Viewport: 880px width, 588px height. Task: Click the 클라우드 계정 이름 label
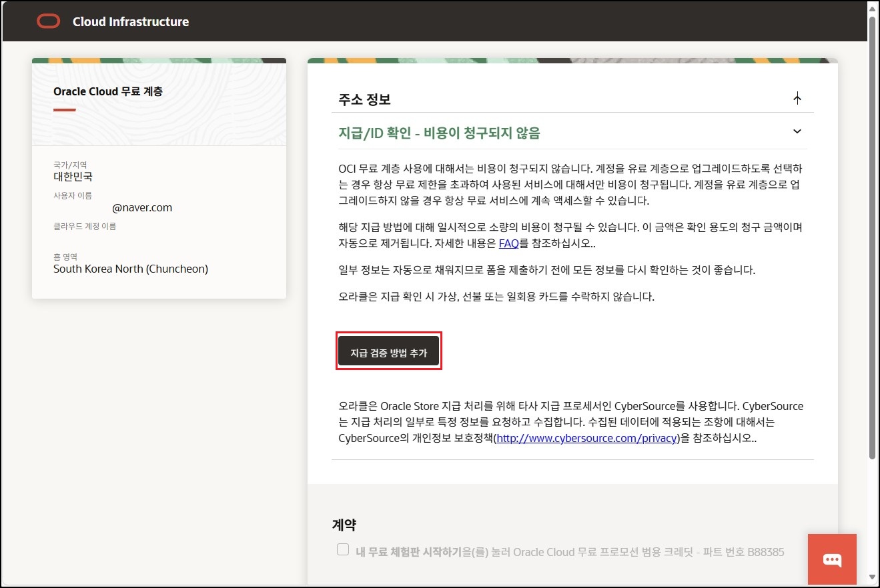click(x=85, y=227)
